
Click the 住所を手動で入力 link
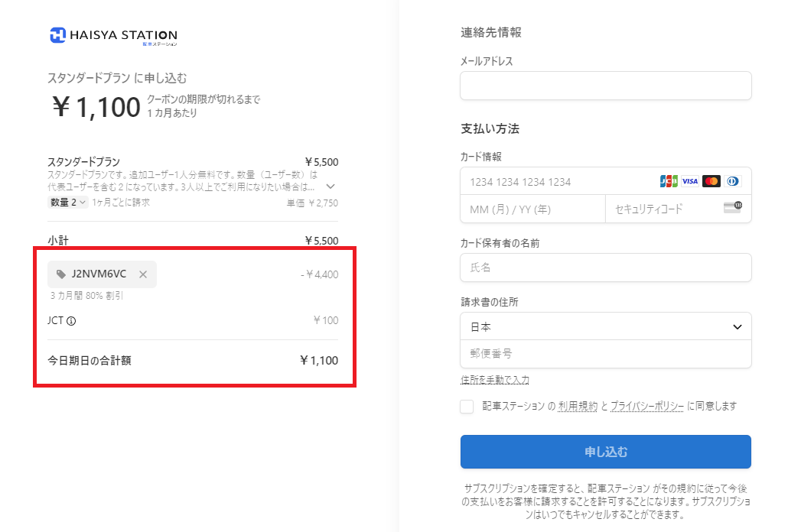click(x=494, y=380)
